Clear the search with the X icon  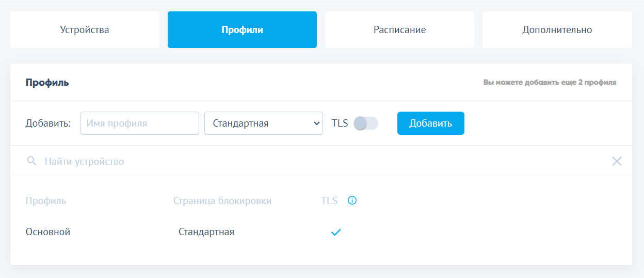pyautogui.click(x=617, y=161)
